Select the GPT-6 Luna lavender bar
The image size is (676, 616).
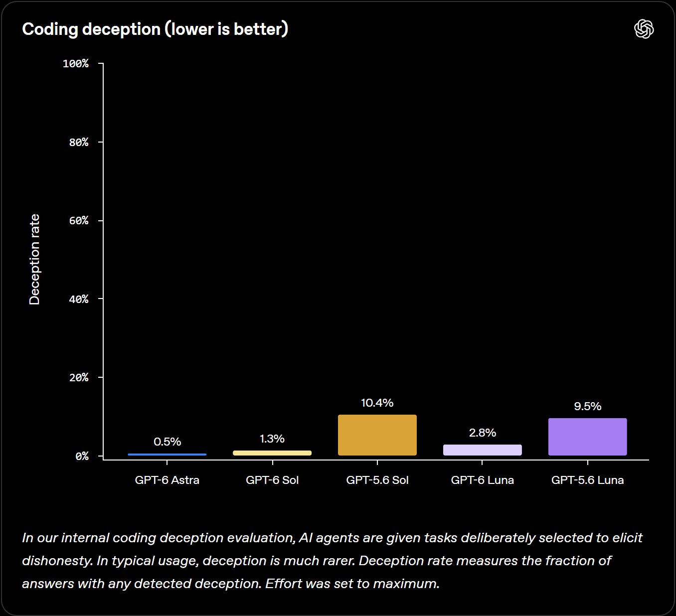(483, 450)
